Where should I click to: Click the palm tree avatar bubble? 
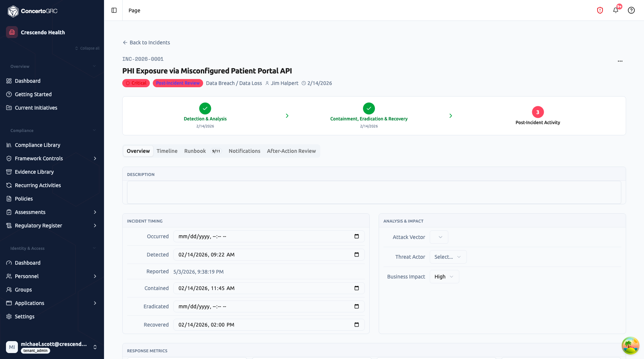tap(631, 346)
